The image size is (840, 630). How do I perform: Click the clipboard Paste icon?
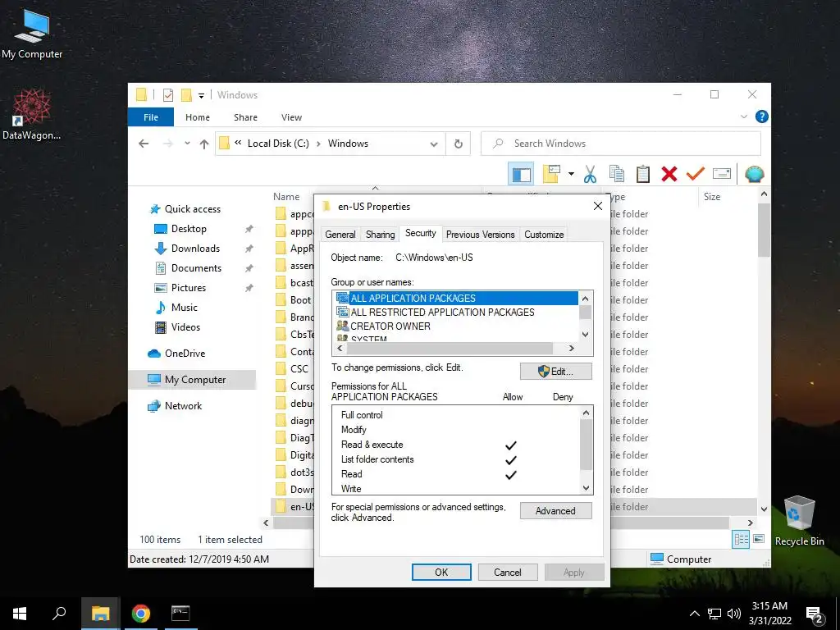tap(643, 174)
